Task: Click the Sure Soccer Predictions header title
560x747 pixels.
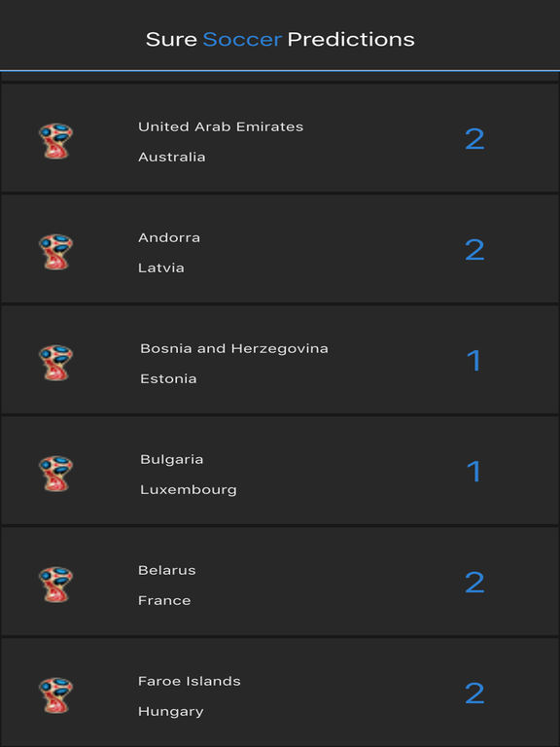Action: click(x=280, y=39)
